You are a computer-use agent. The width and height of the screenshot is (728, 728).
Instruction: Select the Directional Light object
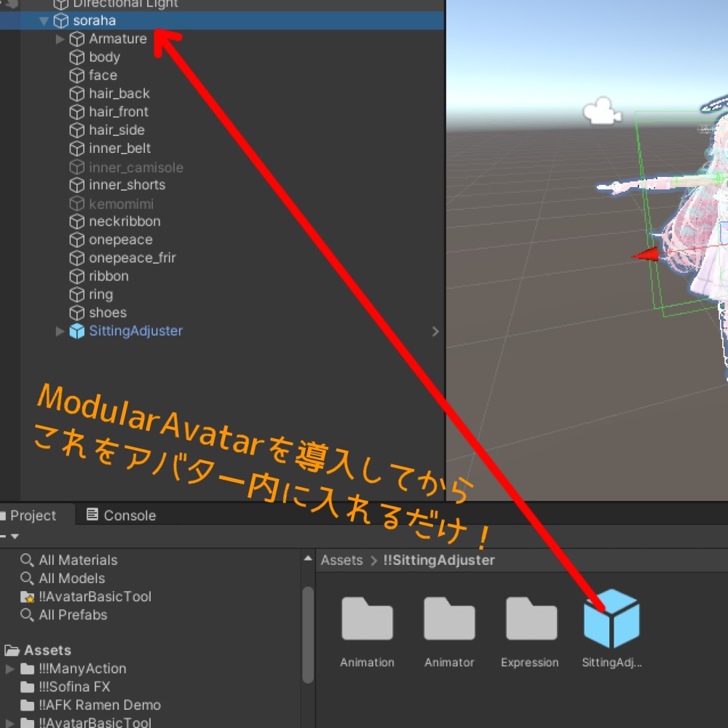point(125,4)
